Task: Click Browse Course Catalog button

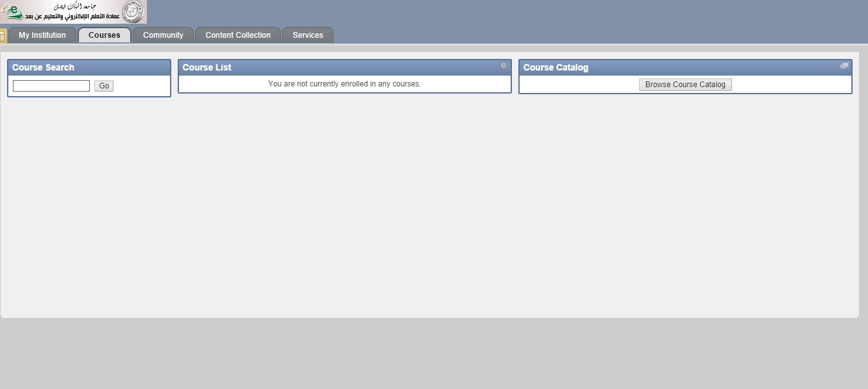Action: click(685, 85)
